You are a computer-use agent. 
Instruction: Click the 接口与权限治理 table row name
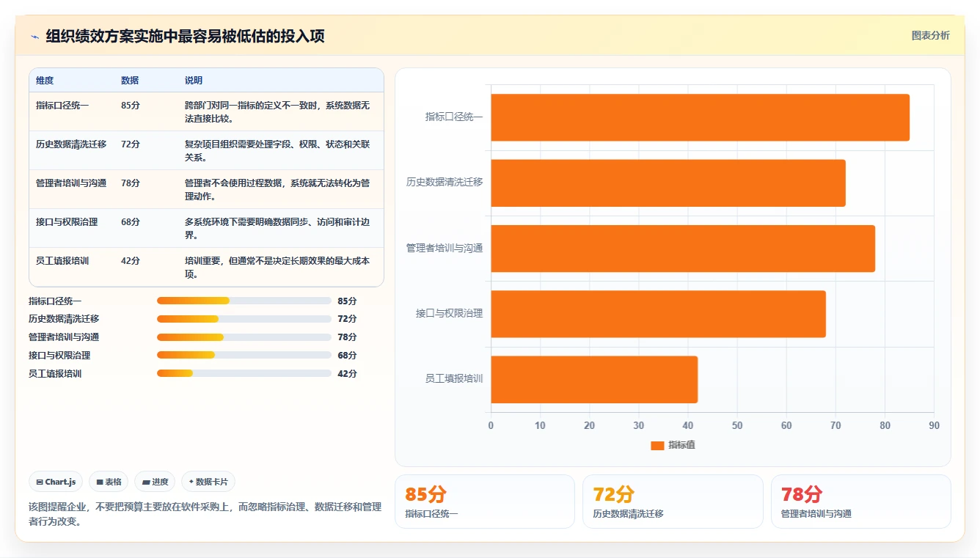pyautogui.click(x=67, y=222)
